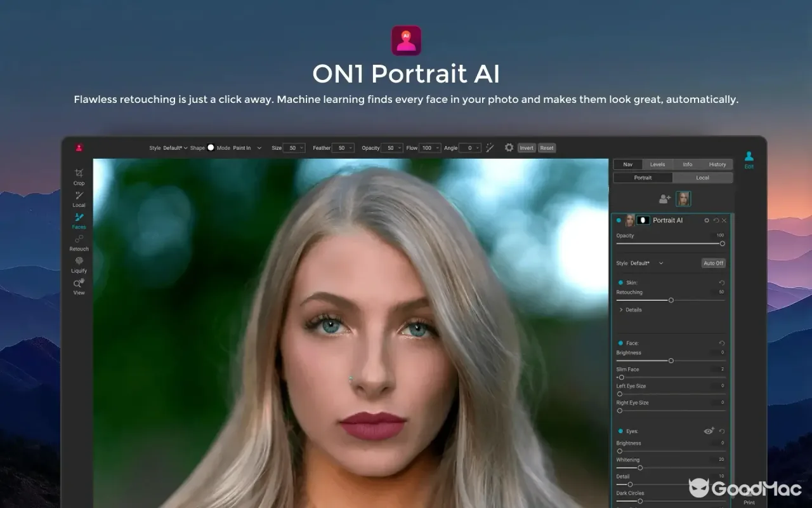This screenshot has width=812, height=508.
Task: Select the Retouch tool
Action: coord(79,242)
